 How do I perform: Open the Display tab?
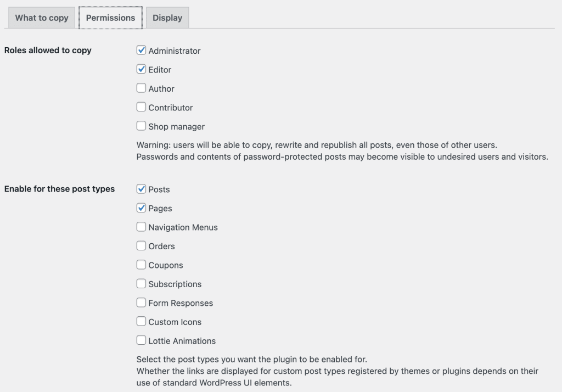(x=167, y=18)
